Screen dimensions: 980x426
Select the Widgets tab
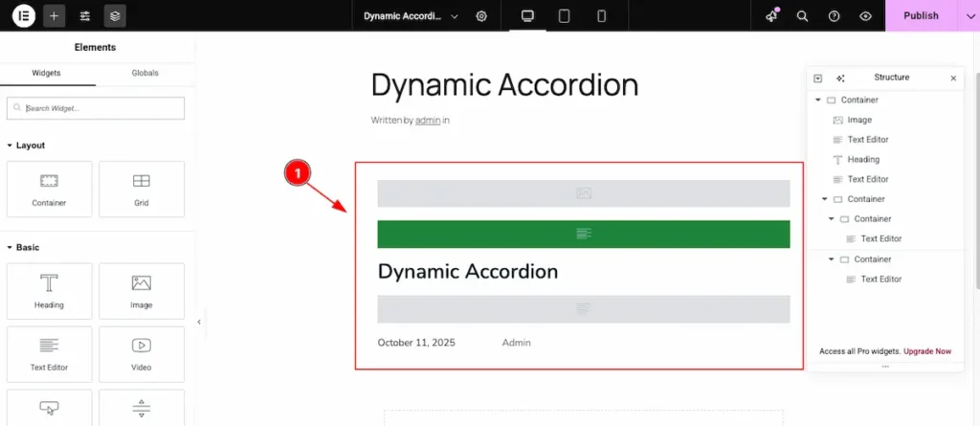point(47,73)
